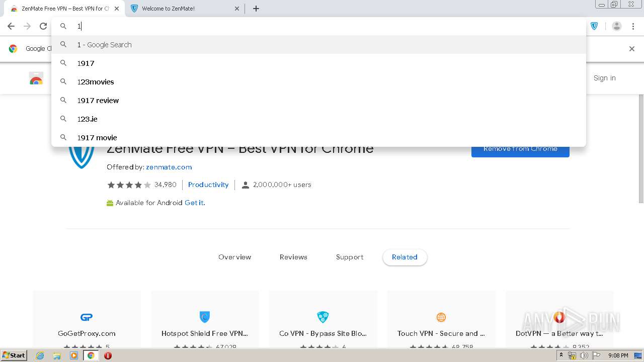Click the 9:08 PM taskbar clock
The width and height of the screenshot is (644, 362).
tap(618, 355)
